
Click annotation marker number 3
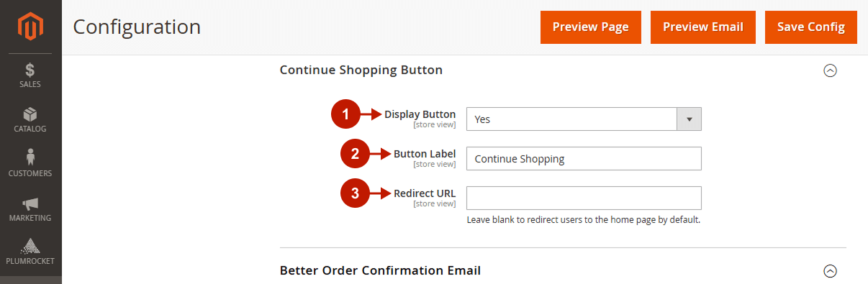(x=355, y=193)
